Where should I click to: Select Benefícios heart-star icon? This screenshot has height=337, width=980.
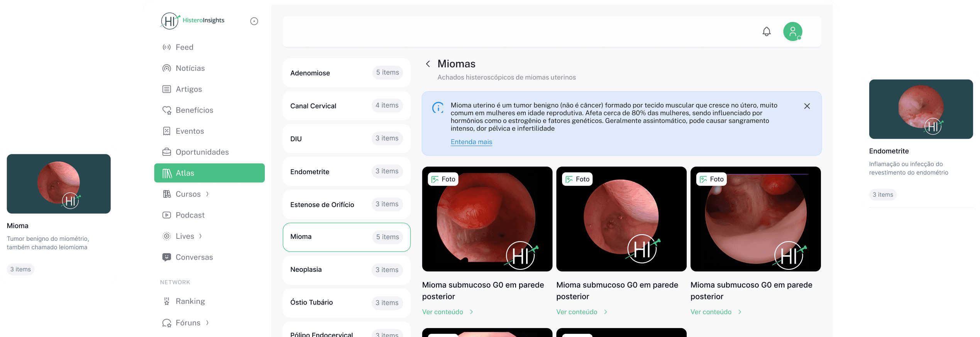[x=166, y=110]
